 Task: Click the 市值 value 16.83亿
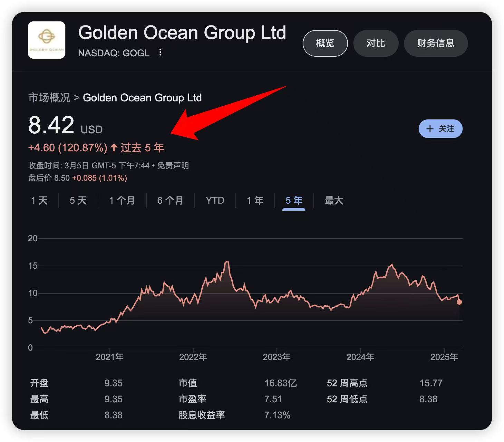click(281, 383)
